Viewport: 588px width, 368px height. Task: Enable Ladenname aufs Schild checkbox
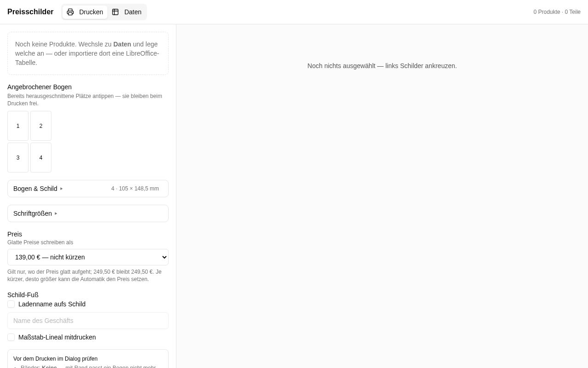[11, 304]
